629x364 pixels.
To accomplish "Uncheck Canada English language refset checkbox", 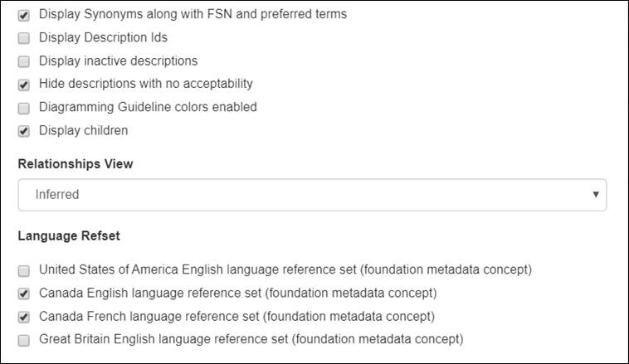I will pos(24,294).
